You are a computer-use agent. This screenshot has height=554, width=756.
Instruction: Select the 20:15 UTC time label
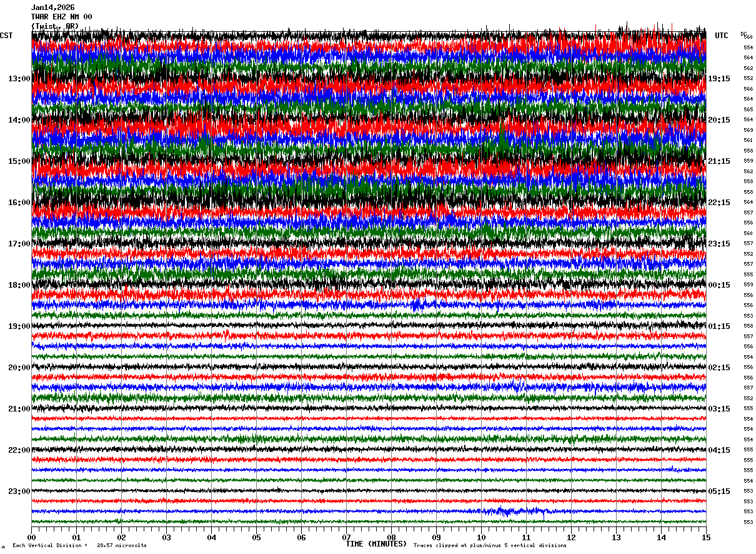pyautogui.click(x=719, y=120)
